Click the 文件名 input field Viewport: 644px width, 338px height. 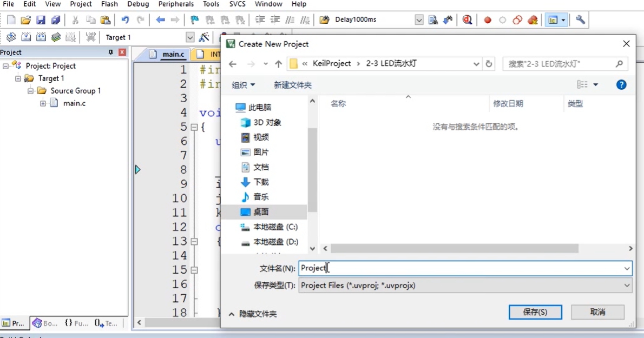coord(465,268)
